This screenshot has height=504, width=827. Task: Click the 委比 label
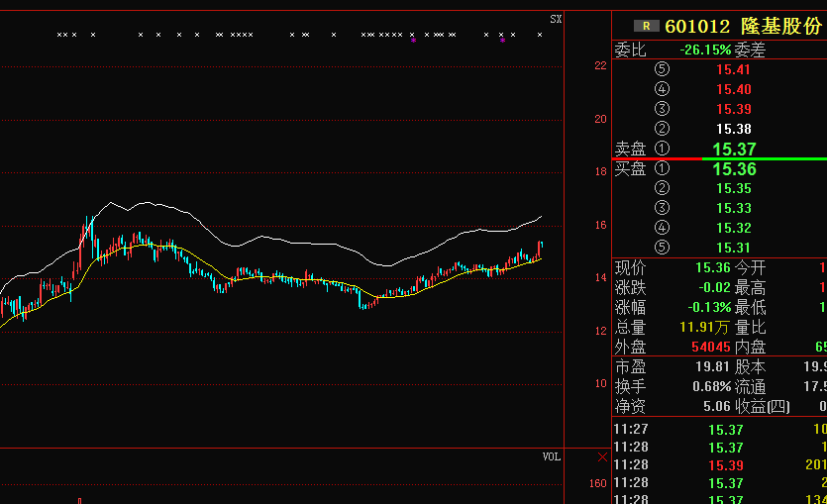click(630, 50)
